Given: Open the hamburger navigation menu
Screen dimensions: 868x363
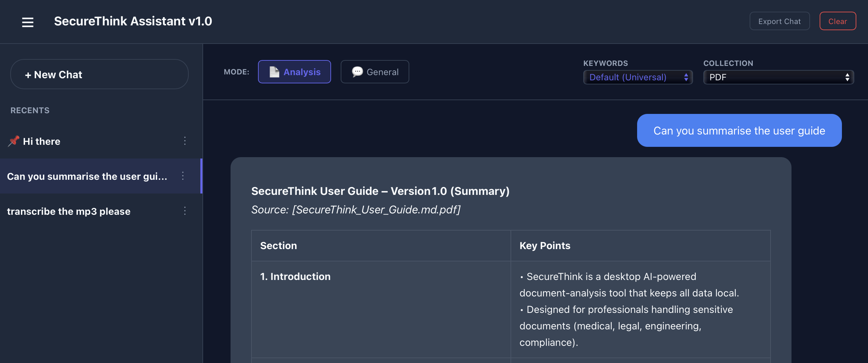Looking at the screenshot, I should pos(27,22).
